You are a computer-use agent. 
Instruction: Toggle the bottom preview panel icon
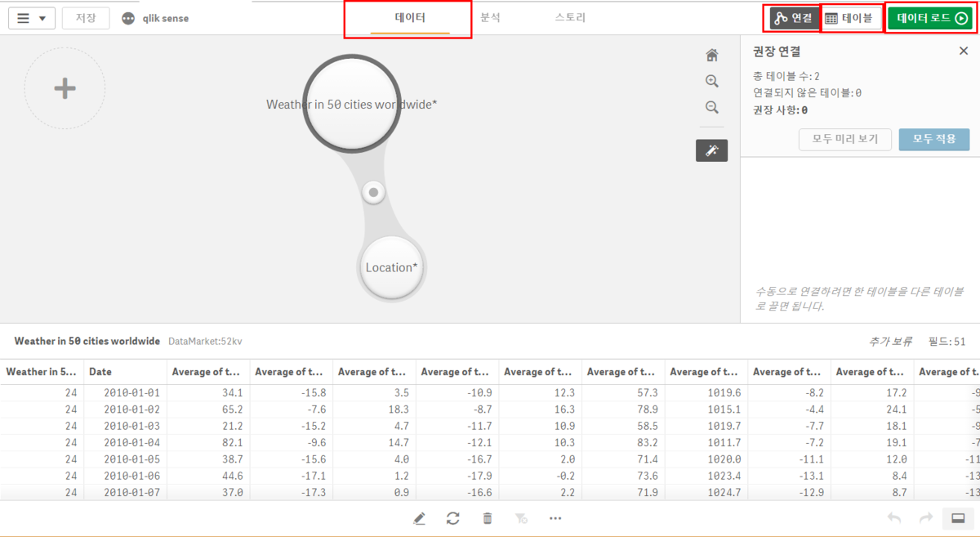tap(958, 518)
